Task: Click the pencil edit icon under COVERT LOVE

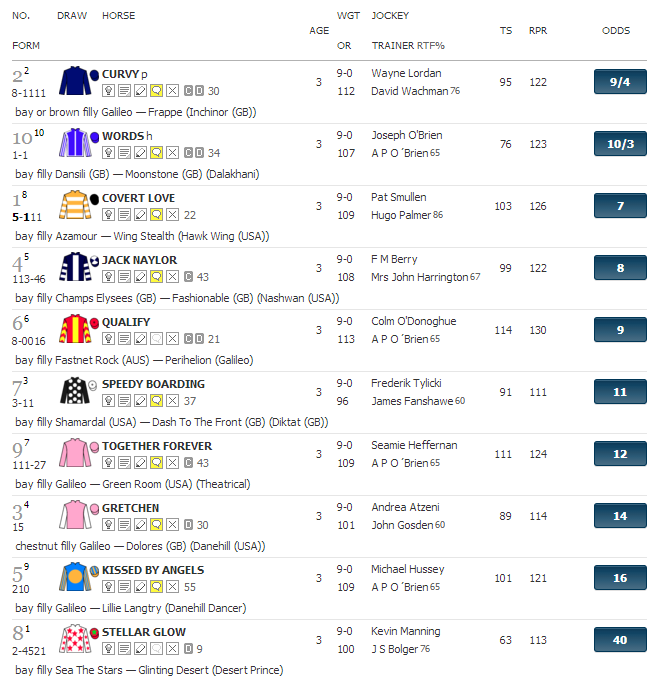Action: [x=141, y=215]
